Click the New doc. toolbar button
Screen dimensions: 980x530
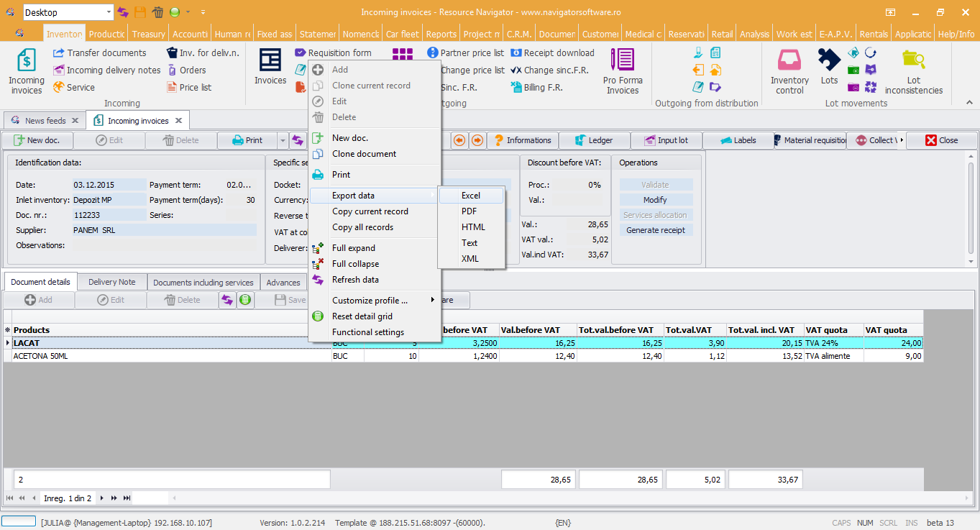[x=37, y=140]
